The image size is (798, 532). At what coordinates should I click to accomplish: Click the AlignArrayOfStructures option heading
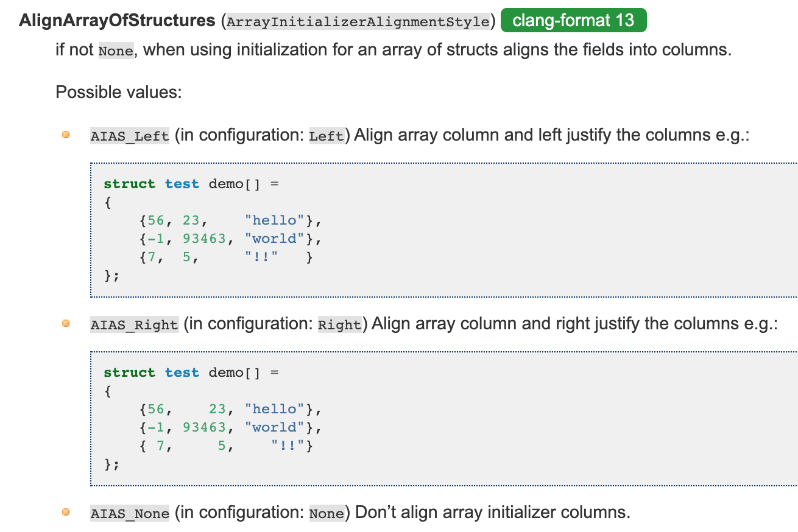(117, 21)
